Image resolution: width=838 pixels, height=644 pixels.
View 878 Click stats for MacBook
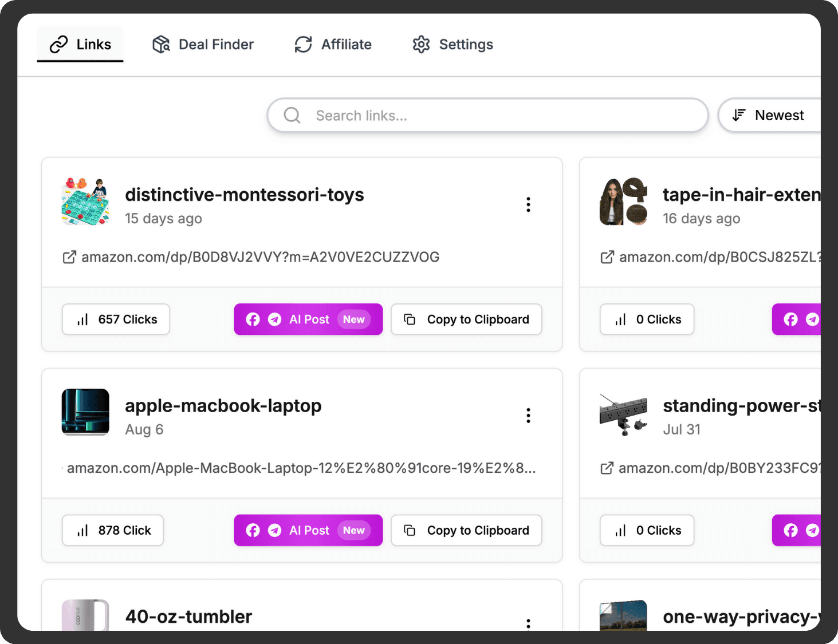click(x=113, y=531)
